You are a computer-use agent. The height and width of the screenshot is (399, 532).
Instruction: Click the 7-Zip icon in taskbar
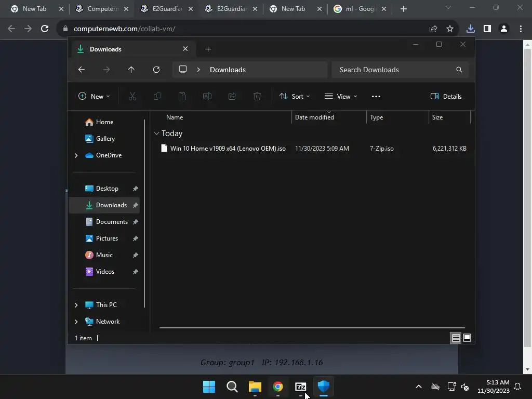point(301,387)
